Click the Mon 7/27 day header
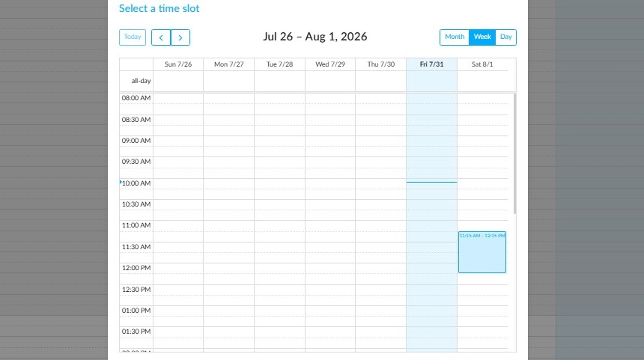Viewport: 644px width, 360px height. point(228,64)
